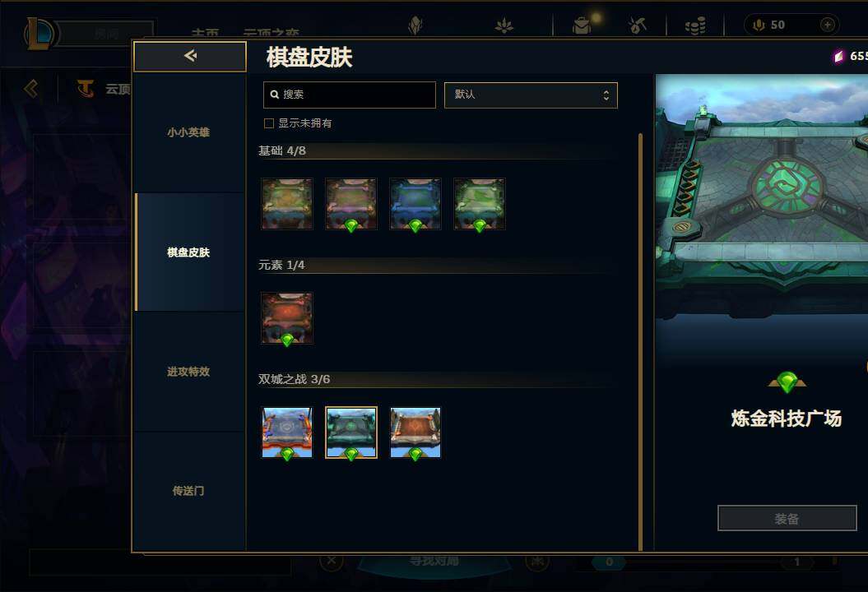
Task: Click the vertical scrollbar in the skin list
Action: [x=640, y=341]
